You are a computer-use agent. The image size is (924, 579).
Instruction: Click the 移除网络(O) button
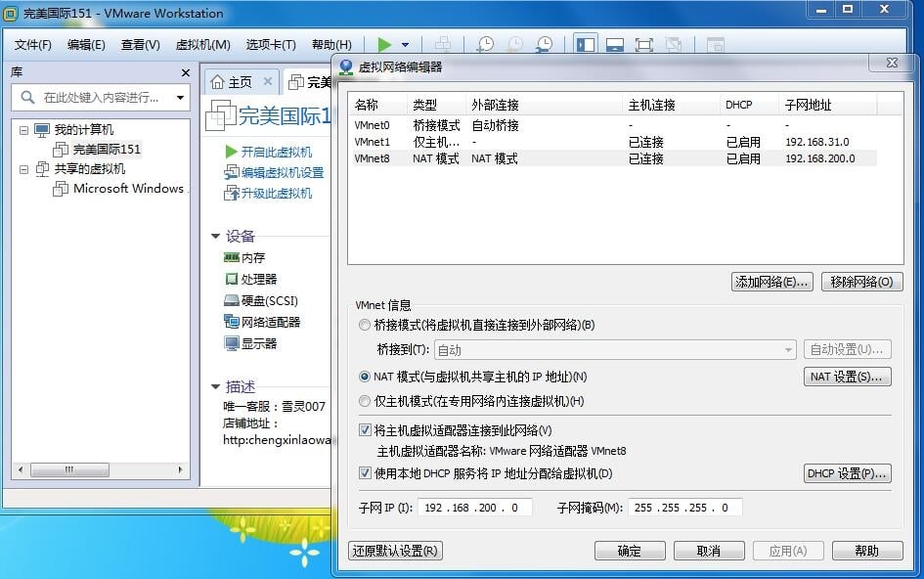(861, 282)
